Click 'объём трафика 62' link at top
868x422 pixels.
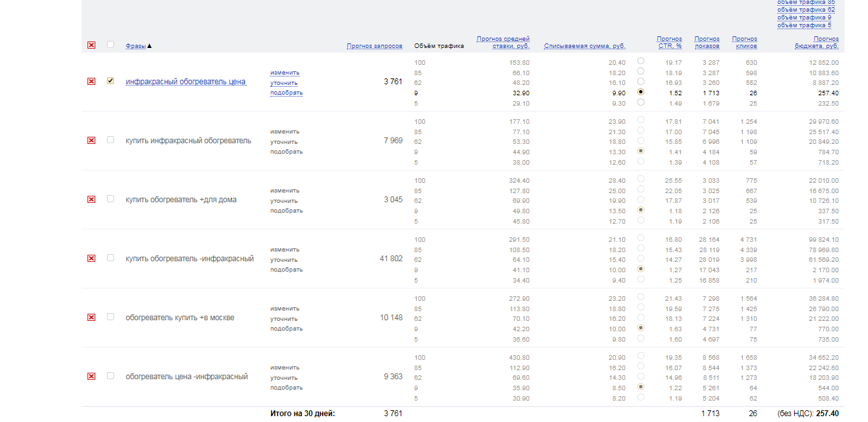pos(806,10)
